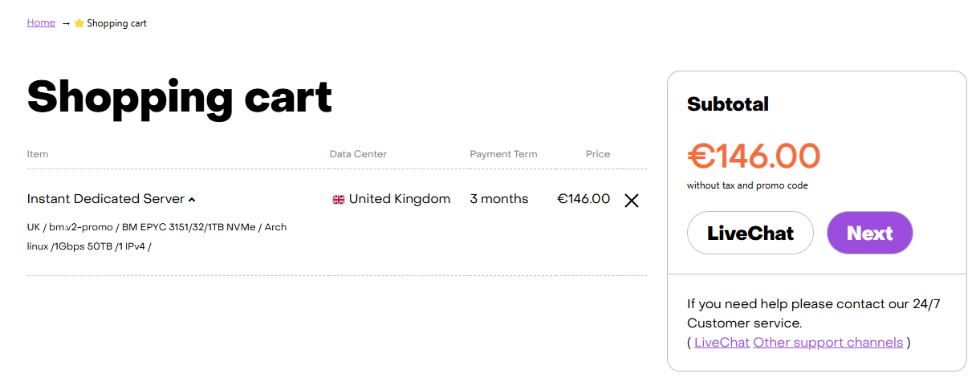Screen dimensions: 980x390
Task: Click the Shopping cart breadcrumb label
Action: pyautogui.click(x=116, y=23)
